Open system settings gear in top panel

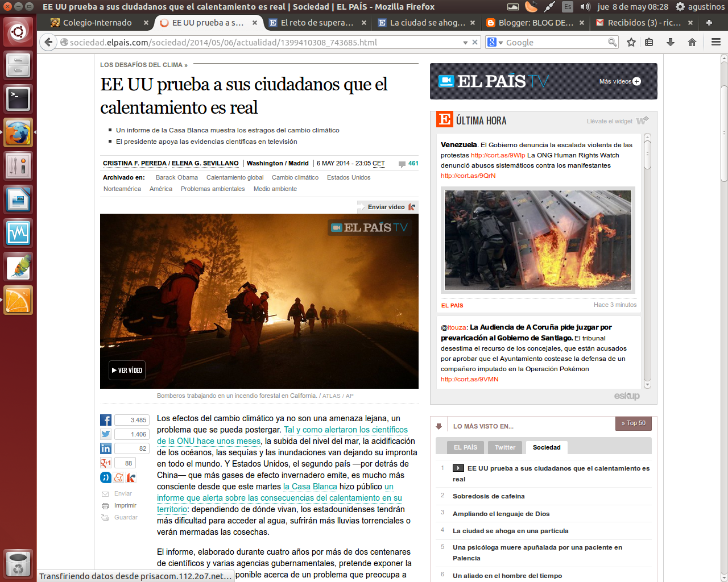pyautogui.click(x=680, y=7)
